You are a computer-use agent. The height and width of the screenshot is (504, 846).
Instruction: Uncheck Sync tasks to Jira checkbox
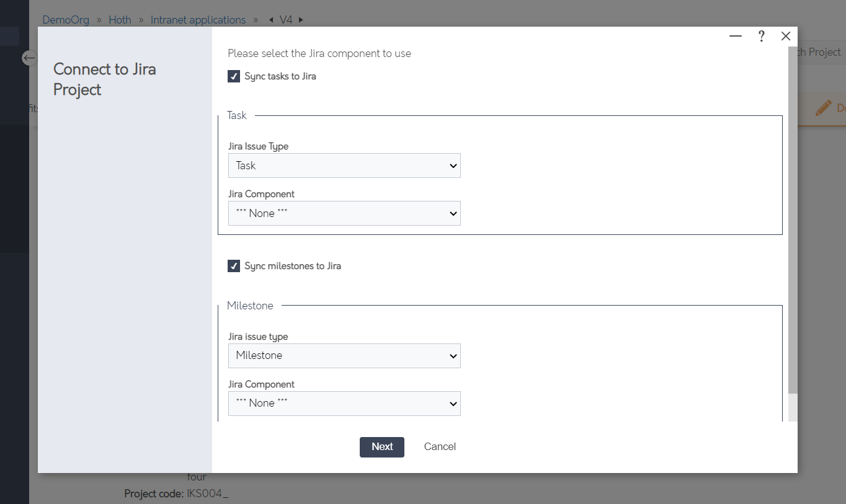pos(234,76)
